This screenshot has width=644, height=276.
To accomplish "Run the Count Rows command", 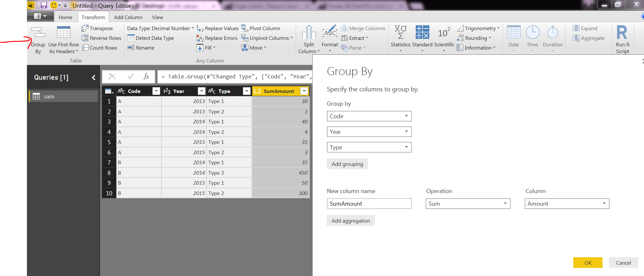I will [x=99, y=48].
